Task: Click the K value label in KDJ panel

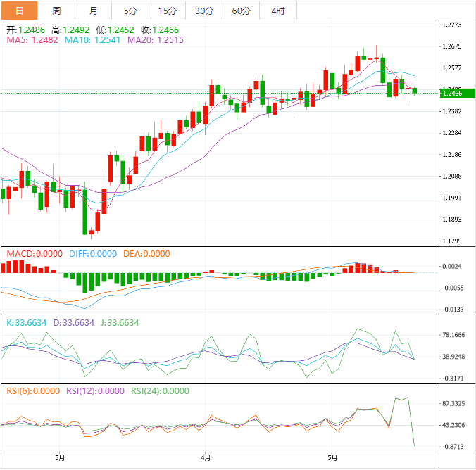Action: coord(27,323)
